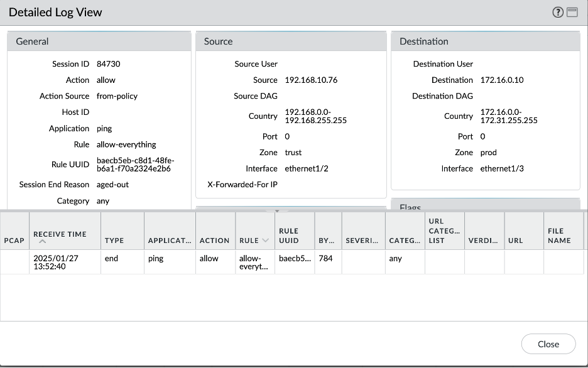This screenshot has width=588, height=368.
Task: Close the Detailed Log View dialog
Action: (x=548, y=344)
